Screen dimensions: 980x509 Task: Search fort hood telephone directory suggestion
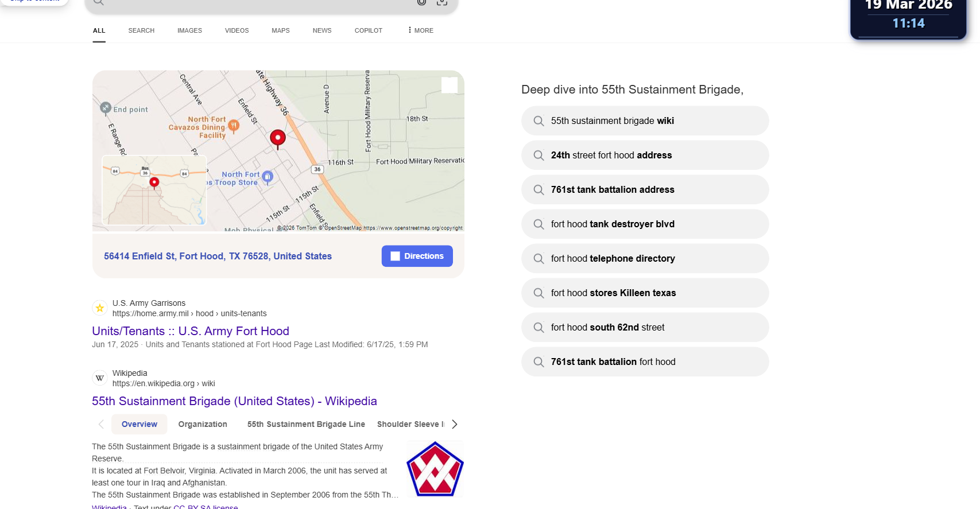[x=645, y=258]
